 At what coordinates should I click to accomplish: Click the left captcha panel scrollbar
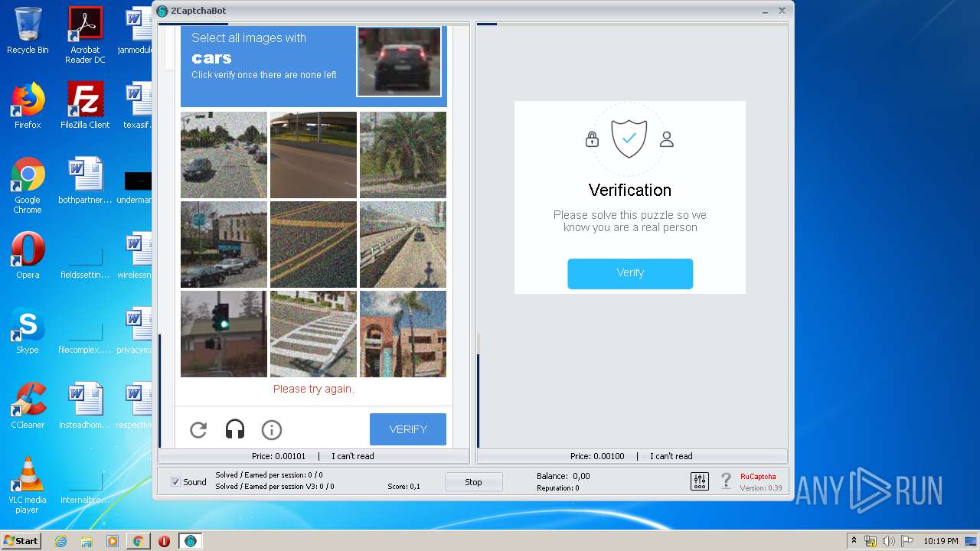(160, 390)
